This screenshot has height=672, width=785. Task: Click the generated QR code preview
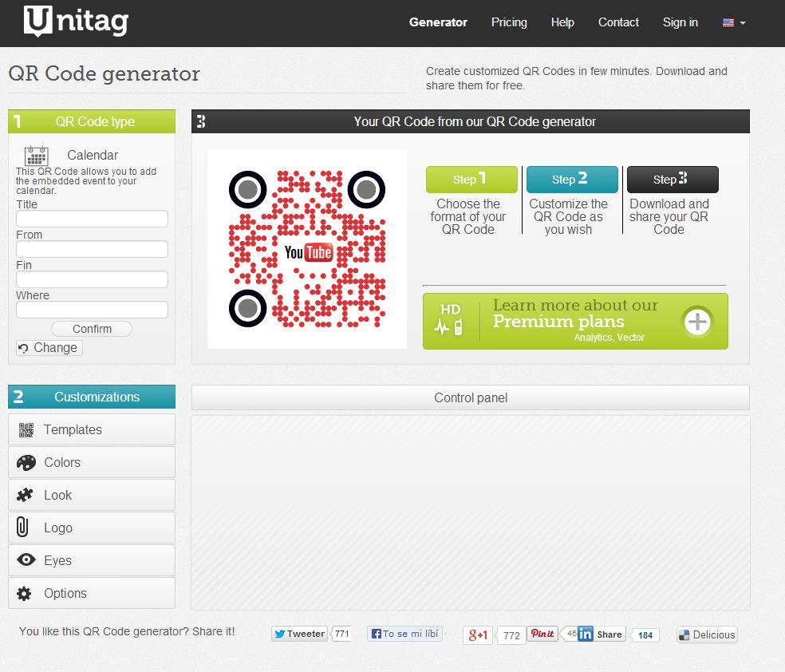[307, 249]
